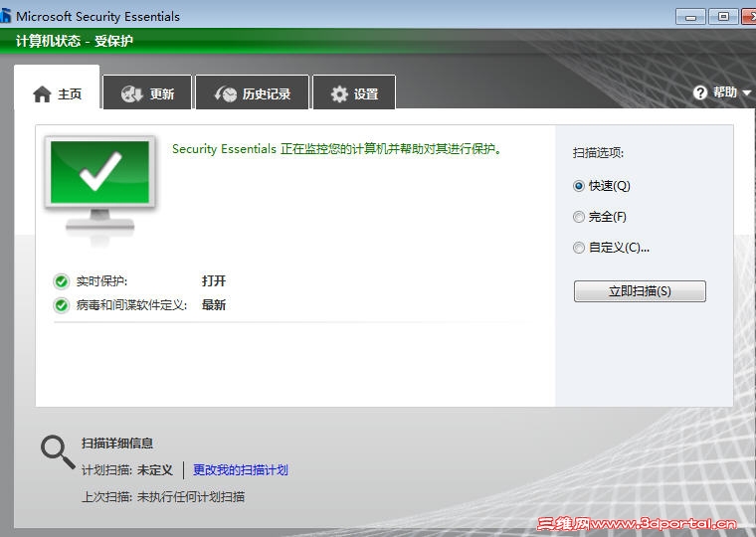Open the 帮助 menu label
756x537 pixels.
[x=725, y=92]
